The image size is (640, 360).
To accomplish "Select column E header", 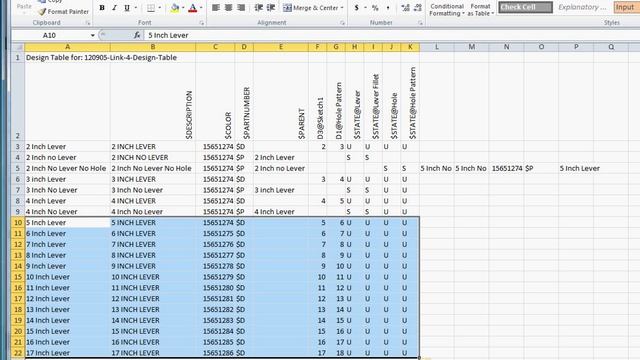I will pyautogui.click(x=281, y=47).
